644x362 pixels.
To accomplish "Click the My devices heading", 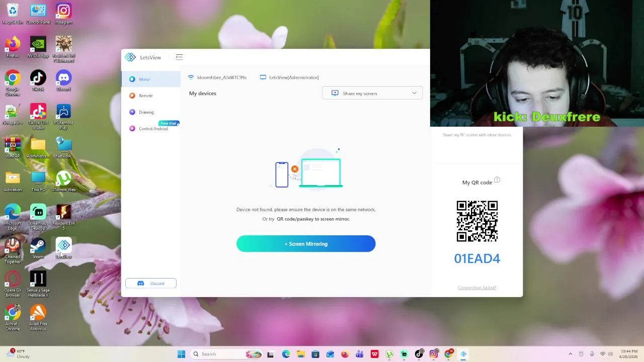I will click(203, 94).
